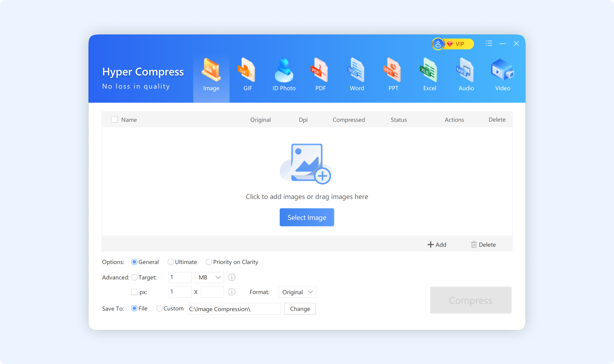
Task: Minimize the Hyper Compress window
Action: [x=502, y=44]
